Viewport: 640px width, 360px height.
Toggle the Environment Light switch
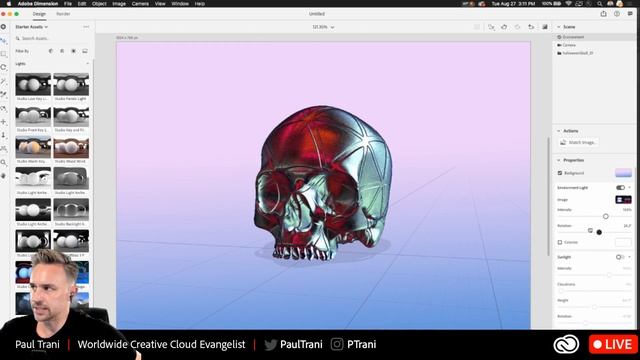[620, 188]
